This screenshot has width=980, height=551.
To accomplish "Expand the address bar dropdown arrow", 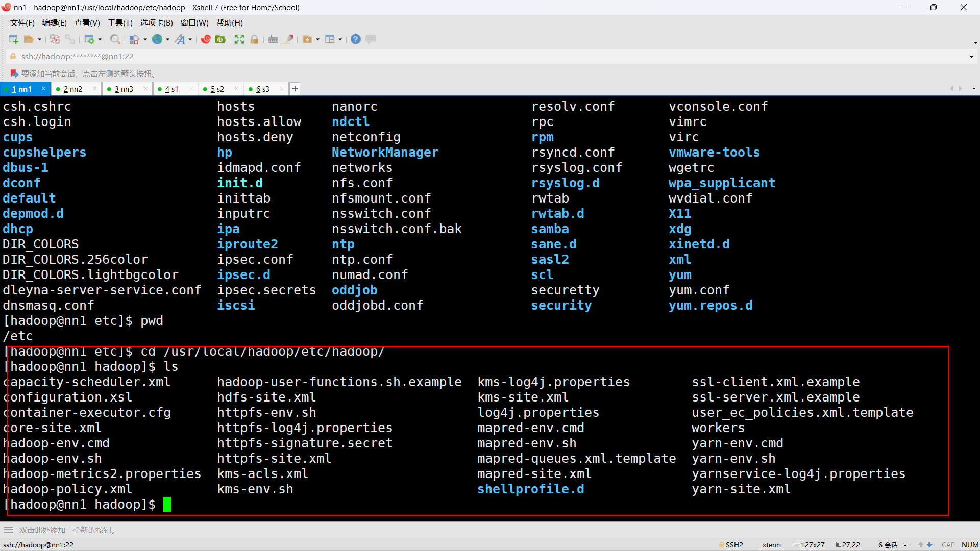I will tap(971, 57).
